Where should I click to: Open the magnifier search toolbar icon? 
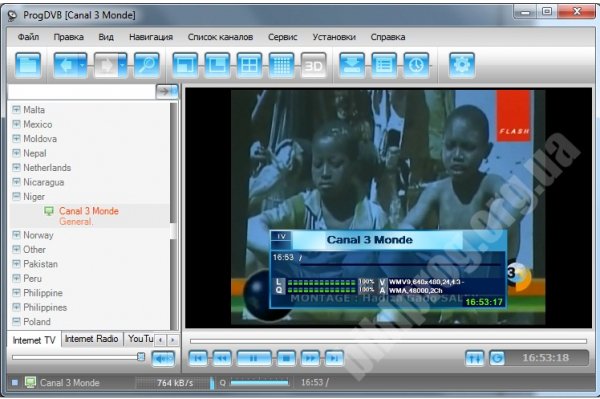click(147, 65)
